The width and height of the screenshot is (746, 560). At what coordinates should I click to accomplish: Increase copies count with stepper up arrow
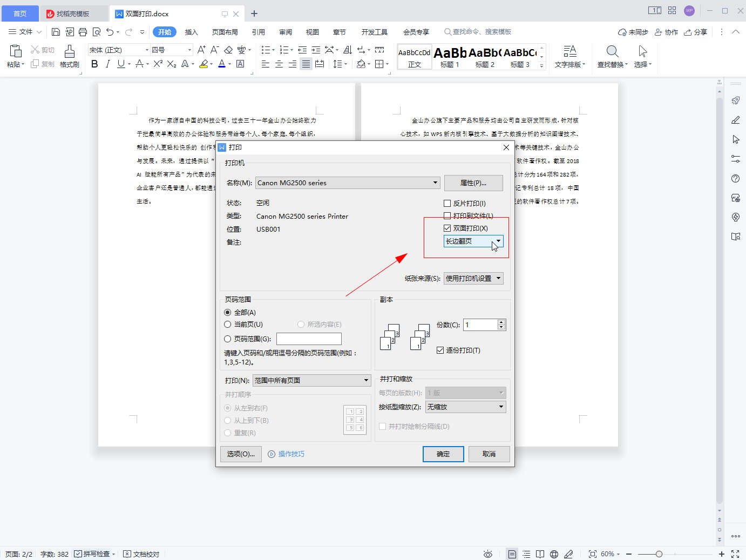501,322
